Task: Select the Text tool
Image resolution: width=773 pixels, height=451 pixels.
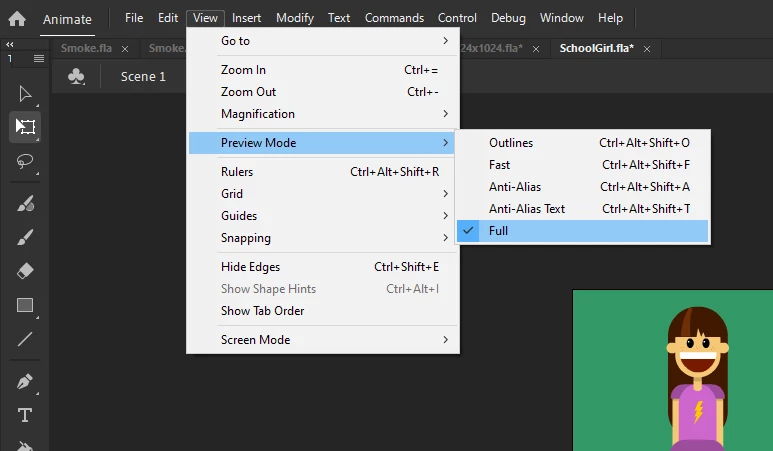Action: [25, 415]
